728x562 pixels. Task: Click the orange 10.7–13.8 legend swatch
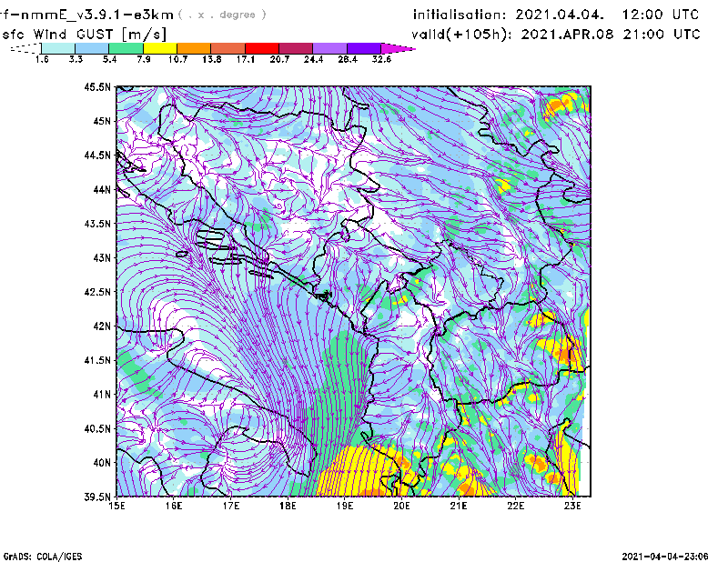pyautogui.click(x=194, y=48)
